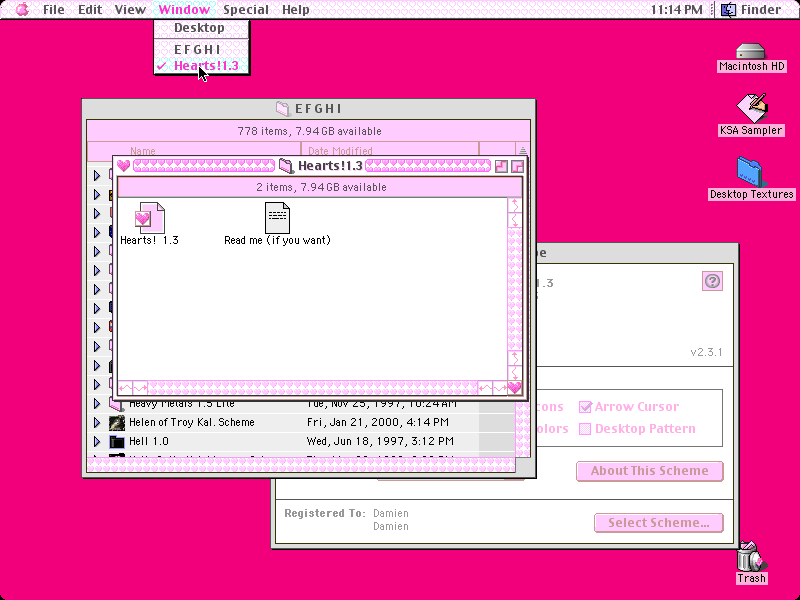Screen dimensions: 800x600
Task: Click the sort order button in E F G H I window
Action: 522,151
